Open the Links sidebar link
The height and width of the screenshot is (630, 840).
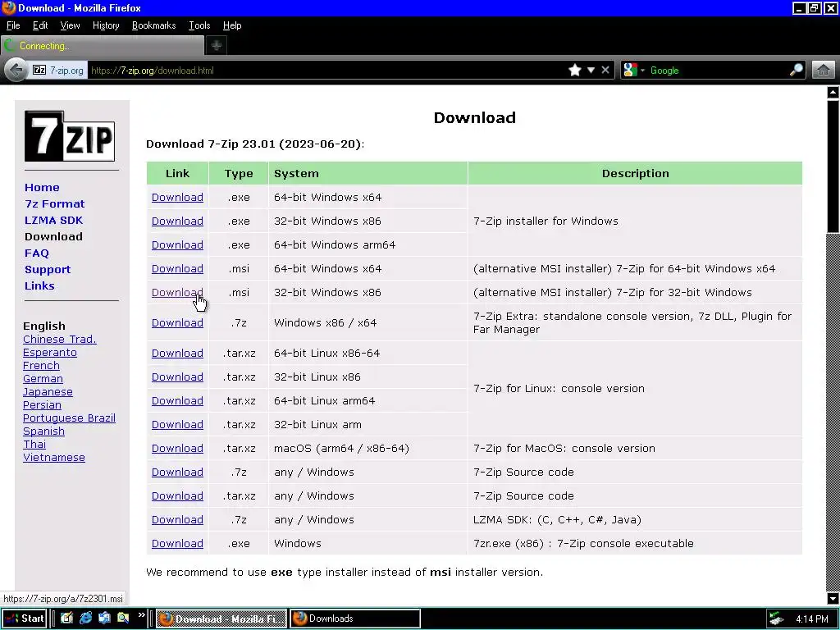(x=39, y=286)
